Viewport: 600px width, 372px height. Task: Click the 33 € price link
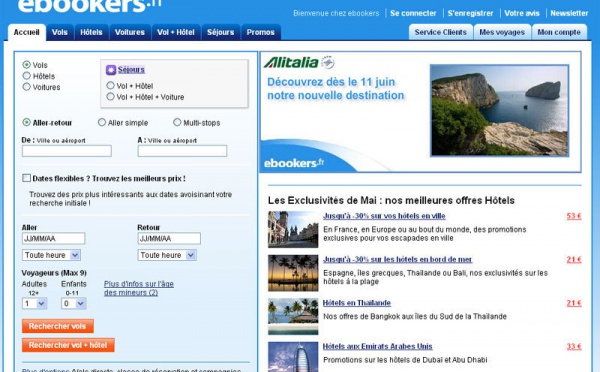(574, 346)
